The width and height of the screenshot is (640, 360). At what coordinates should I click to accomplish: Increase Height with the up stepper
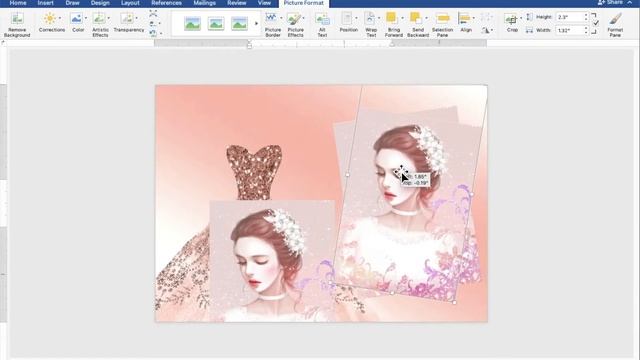(x=586, y=15)
